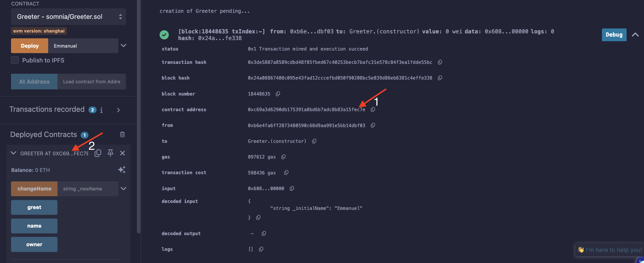Copy the deployed Greeter contract address
The width and height of the screenshot is (644, 263).
(98, 153)
